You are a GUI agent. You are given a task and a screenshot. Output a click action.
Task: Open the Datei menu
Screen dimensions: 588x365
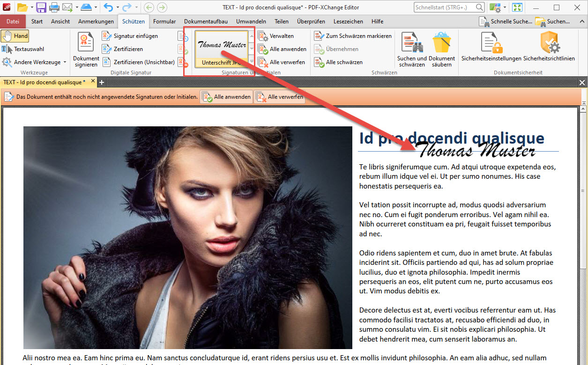point(13,22)
